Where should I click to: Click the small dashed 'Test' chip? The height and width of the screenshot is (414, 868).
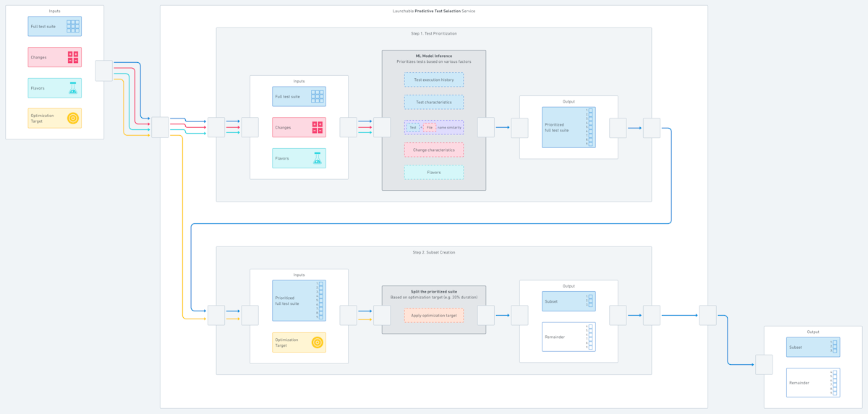tap(413, 127)
